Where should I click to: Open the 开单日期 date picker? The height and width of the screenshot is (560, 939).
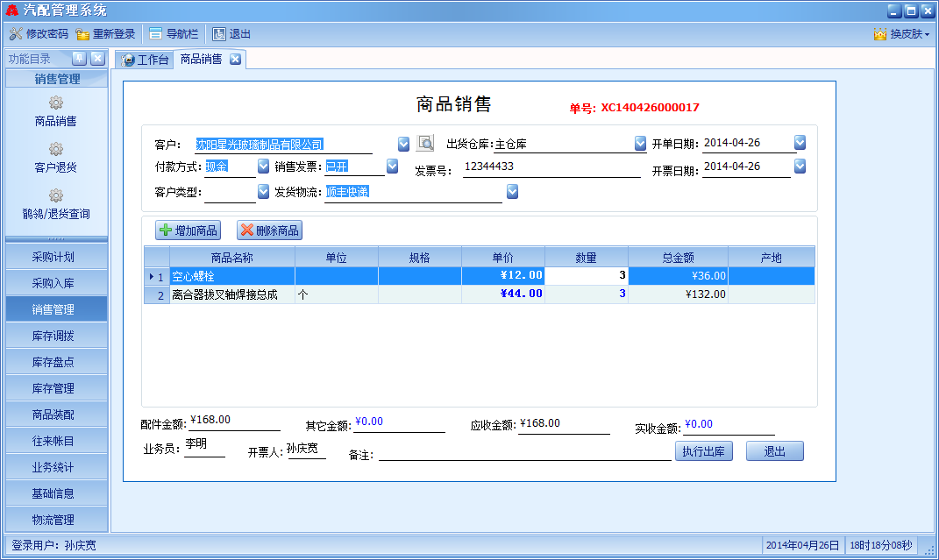point(800,143)
